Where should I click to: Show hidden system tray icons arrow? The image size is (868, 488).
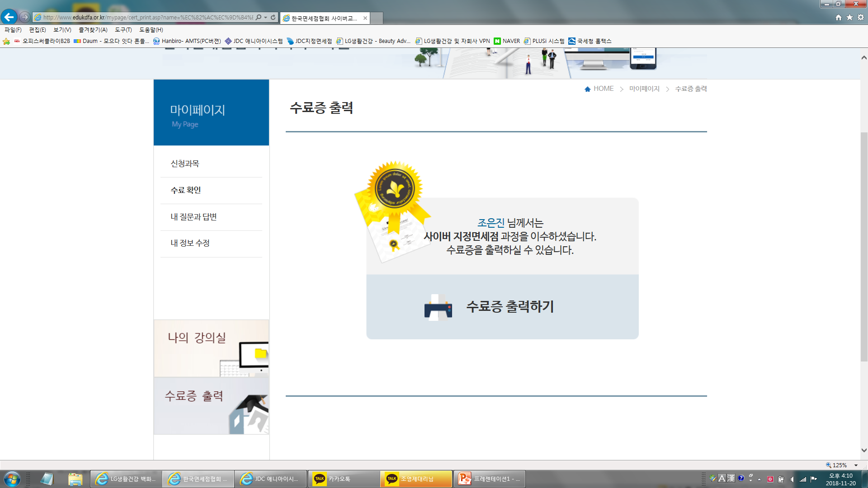(x=759, y=479)
